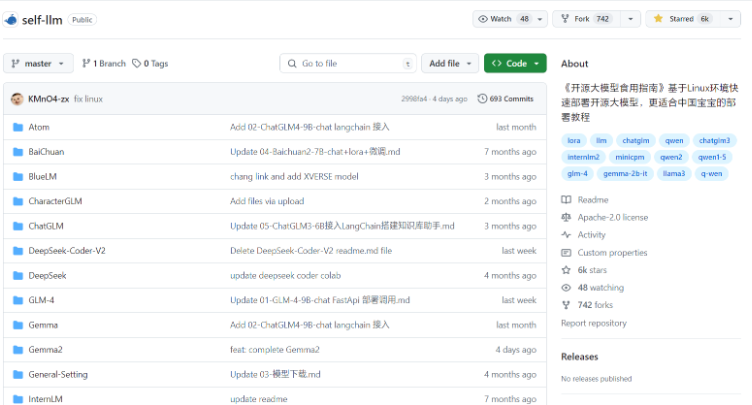
Task: Focus the Go to file search field
Action: click(348, 63)
